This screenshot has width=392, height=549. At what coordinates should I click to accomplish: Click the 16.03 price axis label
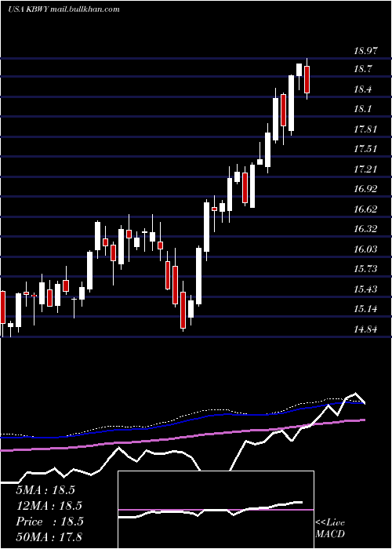click(366, 249)
